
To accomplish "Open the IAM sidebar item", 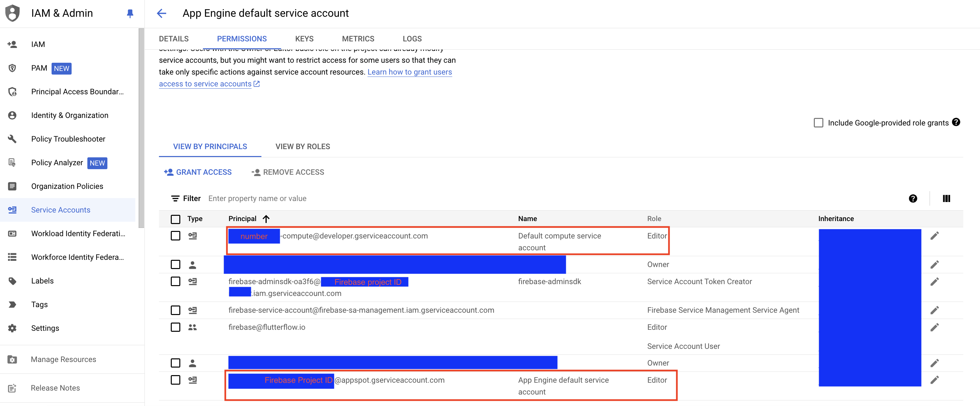I will pyautogui.click(x=68, y=44).
